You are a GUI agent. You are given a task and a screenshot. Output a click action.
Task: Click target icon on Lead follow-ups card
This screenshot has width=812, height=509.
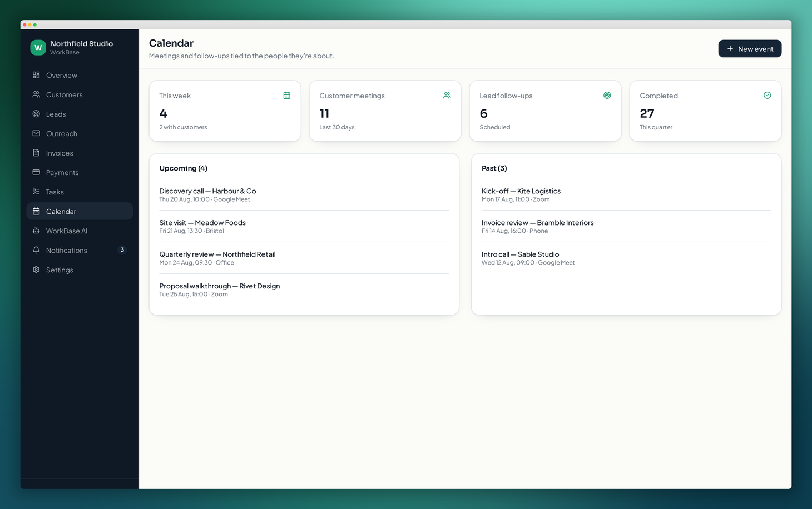pyautogui.click(x=607, y=96)
